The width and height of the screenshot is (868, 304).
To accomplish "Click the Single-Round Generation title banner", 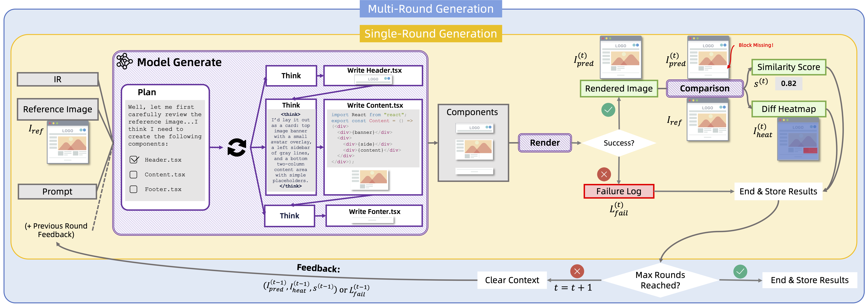I will click(x=431, y=34).
